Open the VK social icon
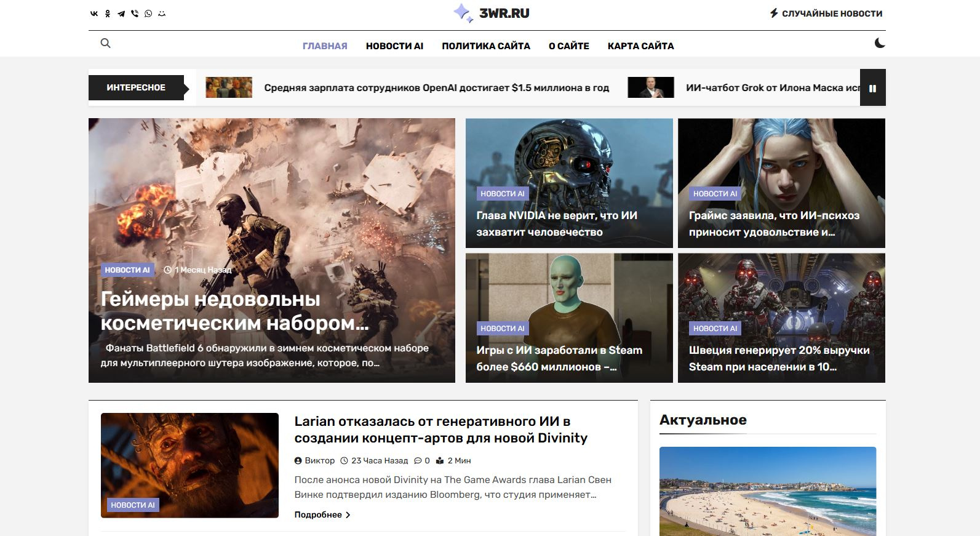980x536 pixels. tap(94, 14)
